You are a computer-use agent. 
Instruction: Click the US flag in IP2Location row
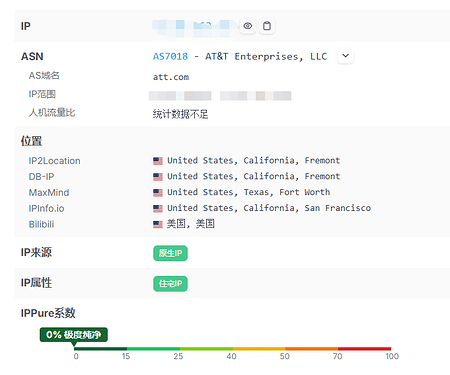[158, 161]
